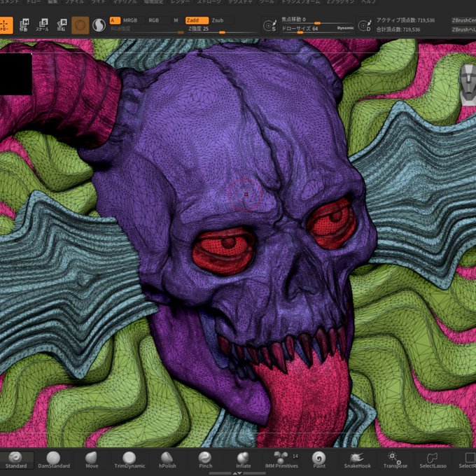Activate the Pinch brush
Image resolution: width=476 pixels, height=476 pixels.
[x=205, y=459]
